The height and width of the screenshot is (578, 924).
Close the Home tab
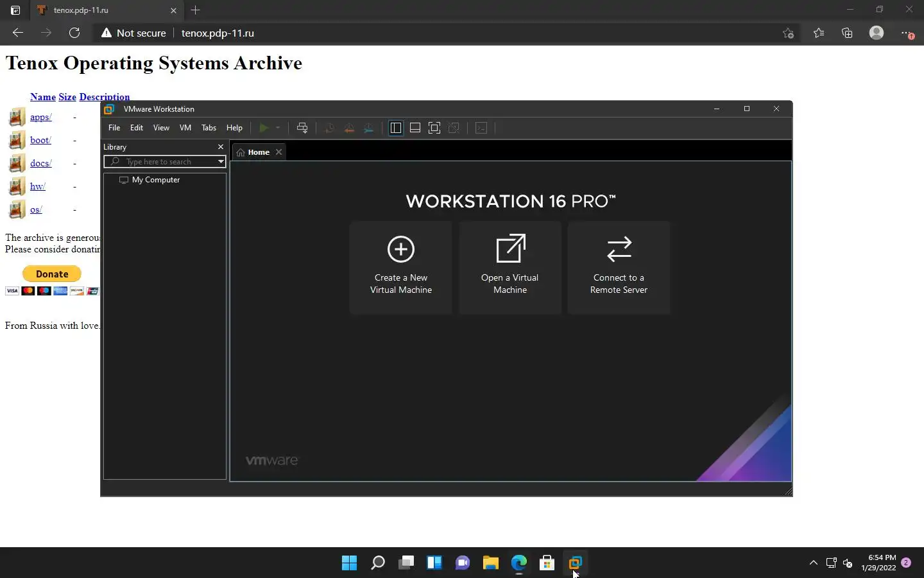coord(278,152)
